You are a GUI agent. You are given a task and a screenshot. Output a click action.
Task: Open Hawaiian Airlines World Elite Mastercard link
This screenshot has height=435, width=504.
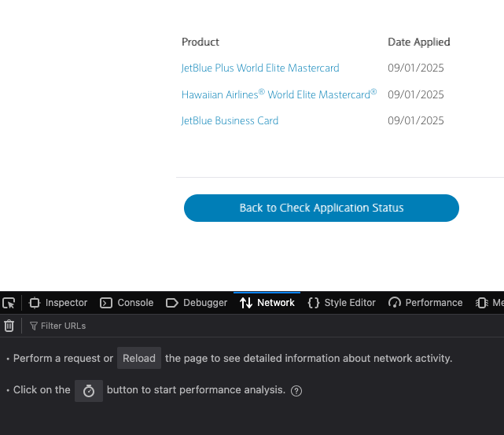(278, 94)
